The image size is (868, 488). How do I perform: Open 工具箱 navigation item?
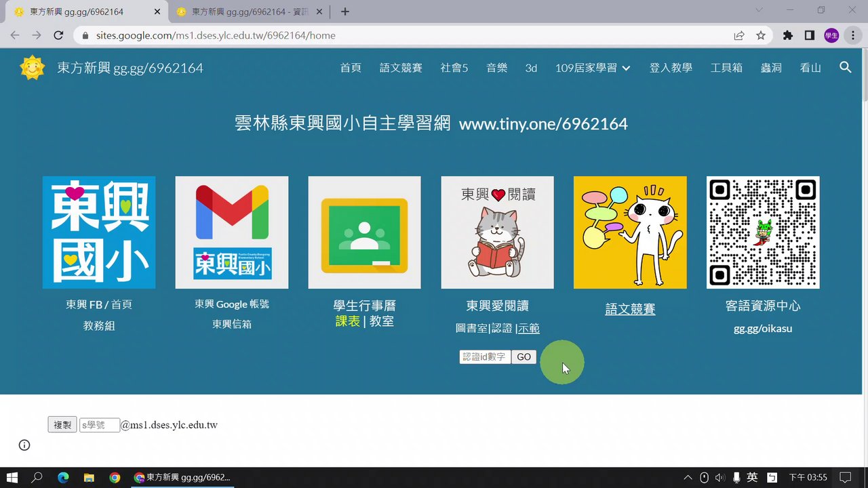coord(726,68)
